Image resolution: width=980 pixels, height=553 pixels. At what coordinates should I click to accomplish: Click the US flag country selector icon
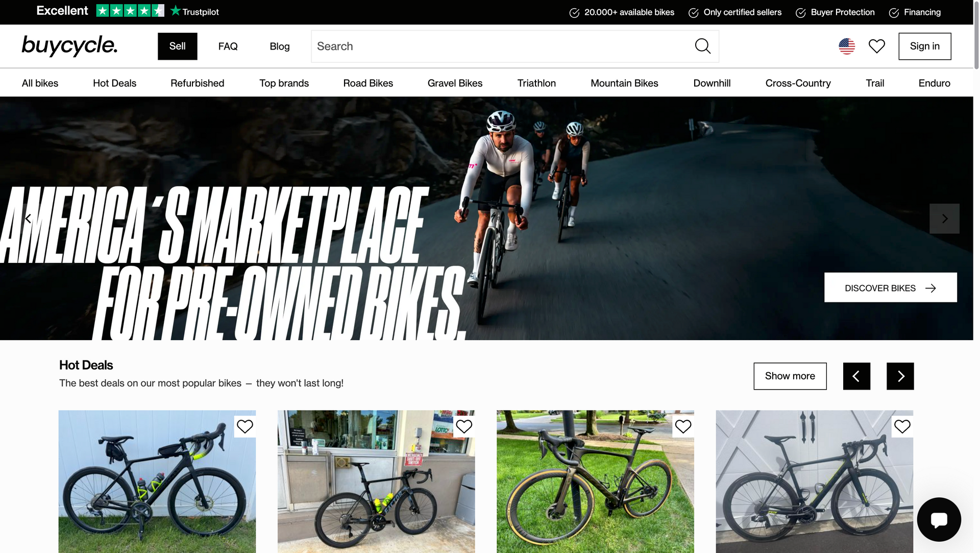(x=847, y=46)
